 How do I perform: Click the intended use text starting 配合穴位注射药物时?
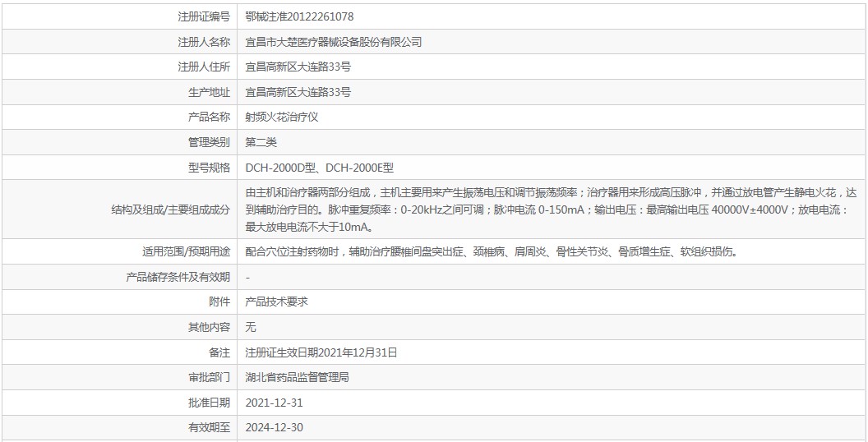pyautogui.click(x=492, y=251)
